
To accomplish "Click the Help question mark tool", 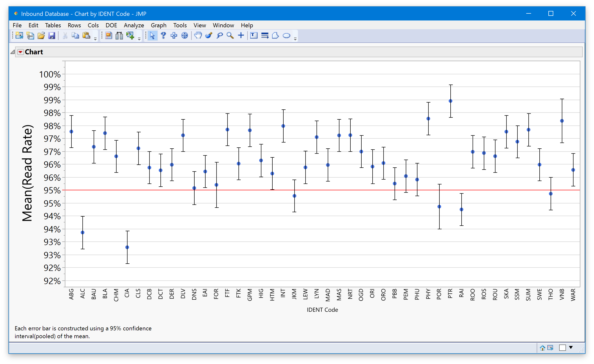I will 163,36.
